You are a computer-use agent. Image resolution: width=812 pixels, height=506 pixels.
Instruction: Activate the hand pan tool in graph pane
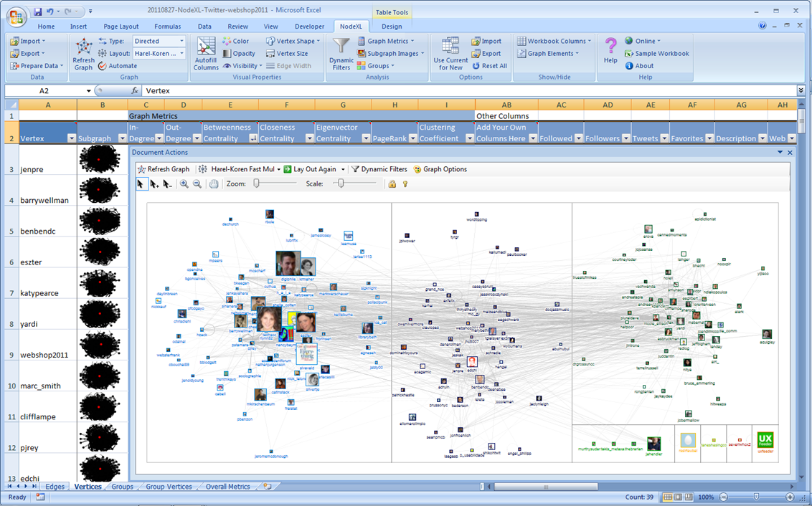[x=214, y=183]
